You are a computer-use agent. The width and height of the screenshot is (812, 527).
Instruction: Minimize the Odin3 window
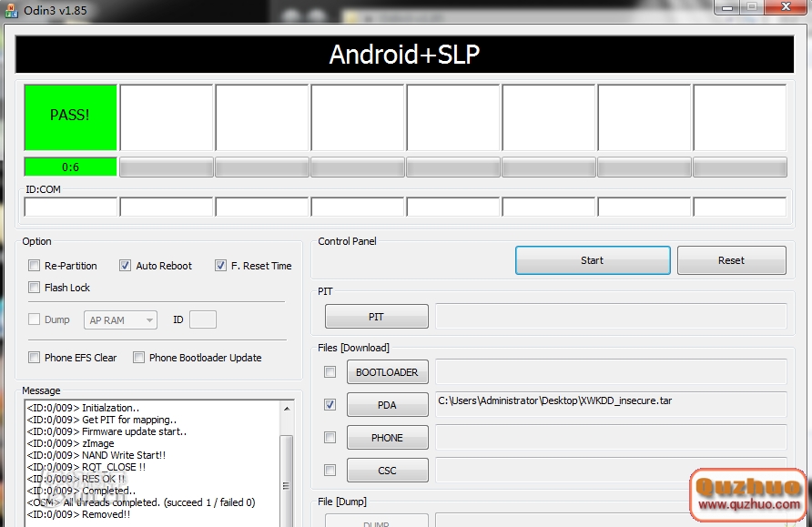point(727,7)
